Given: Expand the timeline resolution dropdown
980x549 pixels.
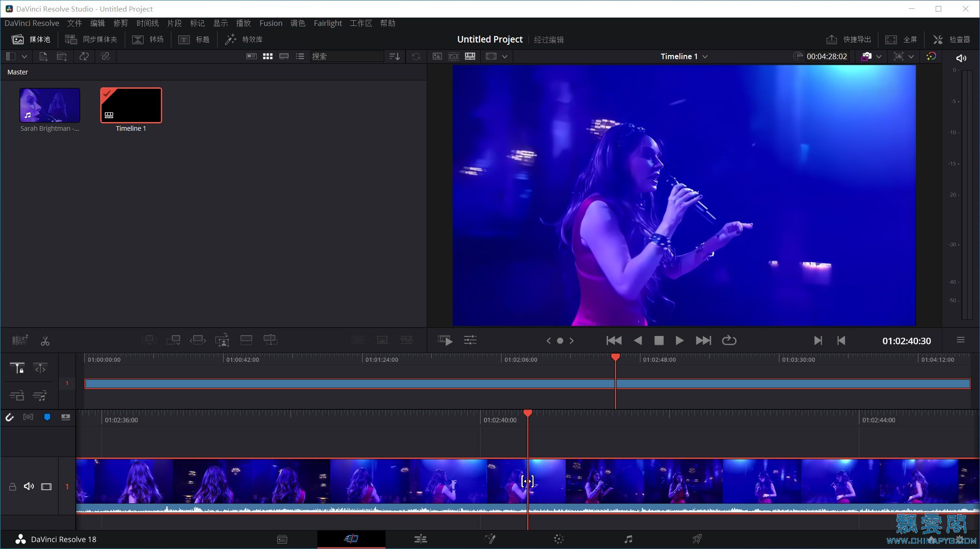Looking at the screenshot, I should (879, 56).
